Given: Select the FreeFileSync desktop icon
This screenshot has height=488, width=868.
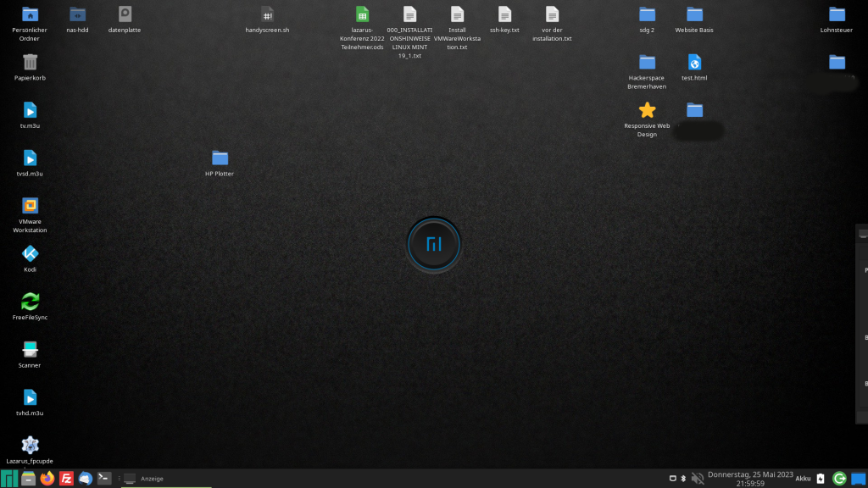Looking at the screenshot, I should pyautogui.click(x=30, y=302).
